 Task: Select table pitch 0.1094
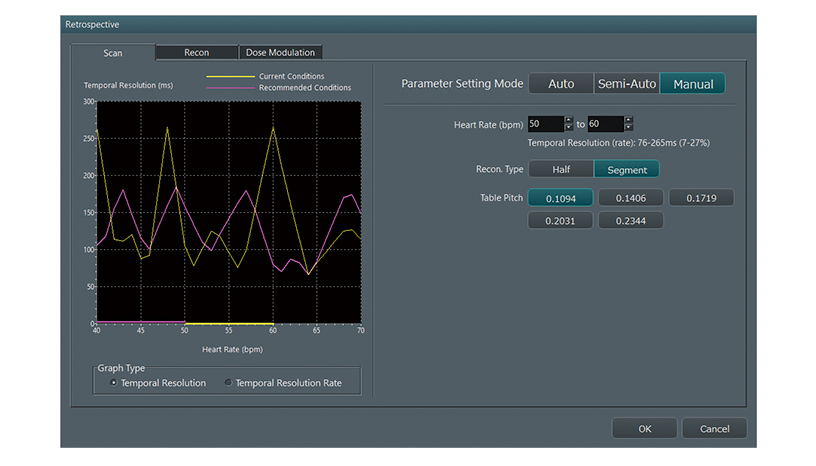tap(560, 198)
